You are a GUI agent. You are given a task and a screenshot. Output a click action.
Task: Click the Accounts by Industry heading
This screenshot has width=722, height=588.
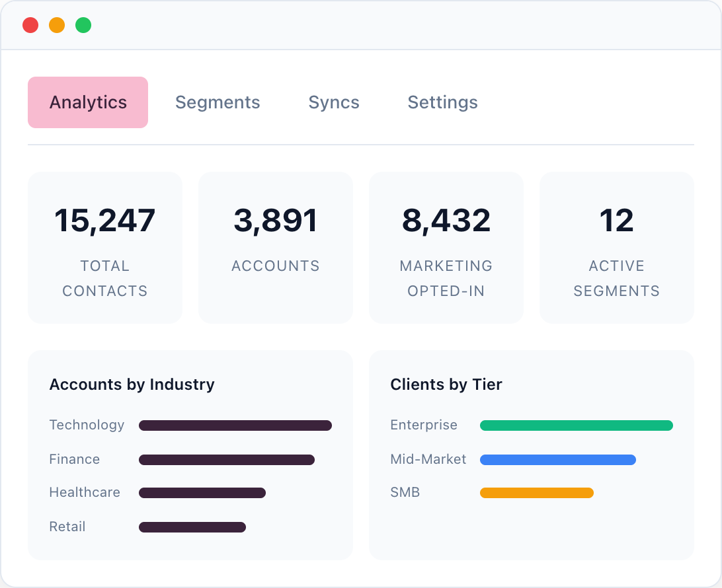132,384
